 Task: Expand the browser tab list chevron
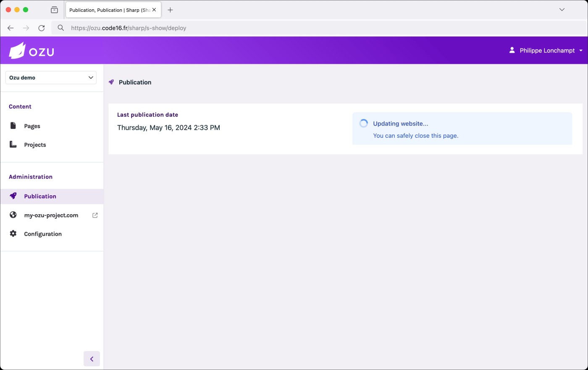(x=562, y=10)
